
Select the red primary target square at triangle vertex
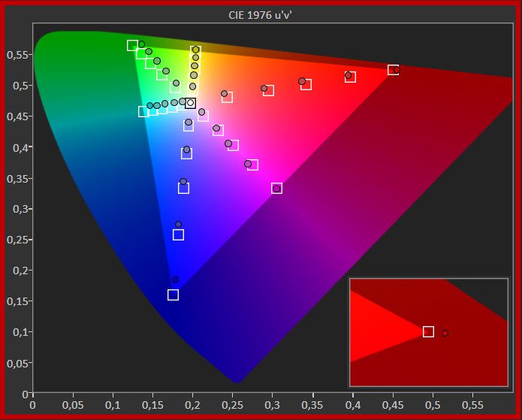[393, 70]
